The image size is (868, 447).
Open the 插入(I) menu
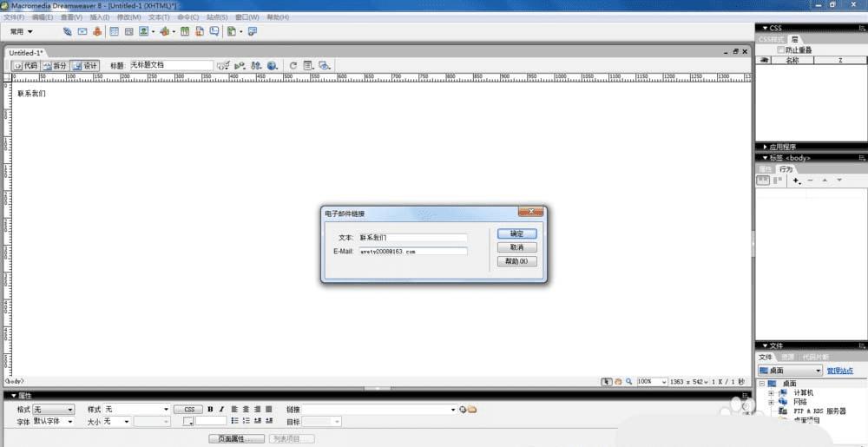[100, 17]
